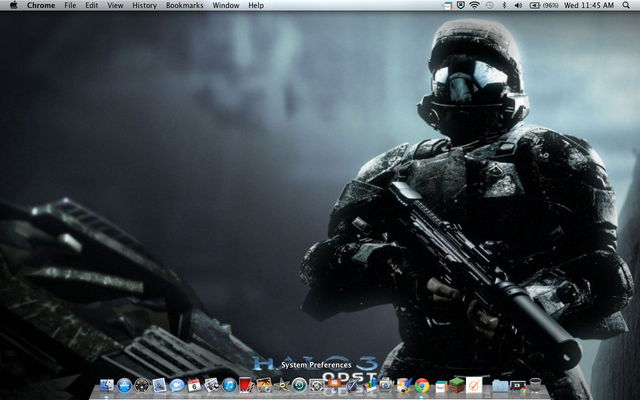Launch the App Store from the Dock

tap(124, 385)
